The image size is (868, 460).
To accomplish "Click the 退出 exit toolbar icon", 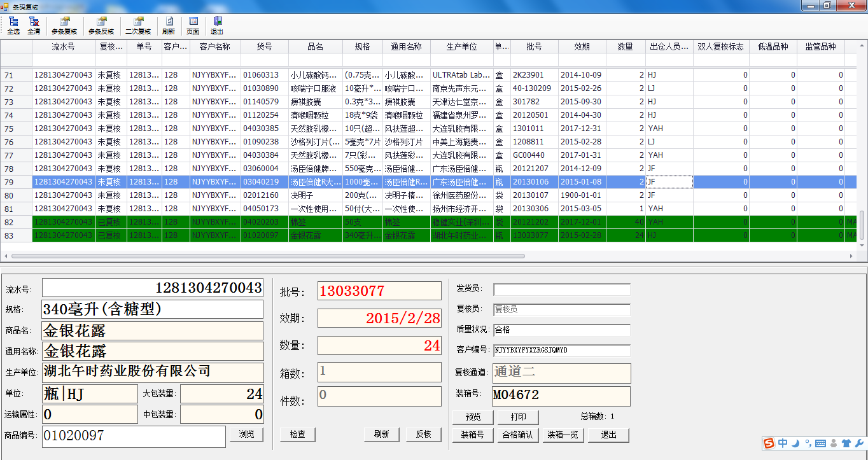I will 217,25.
